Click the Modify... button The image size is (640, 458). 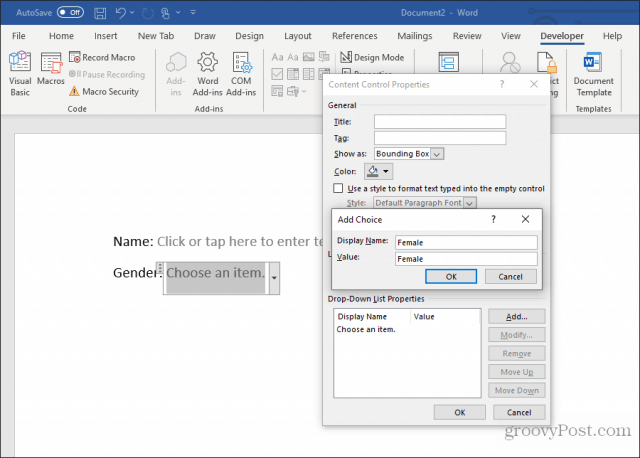point(517,335)
